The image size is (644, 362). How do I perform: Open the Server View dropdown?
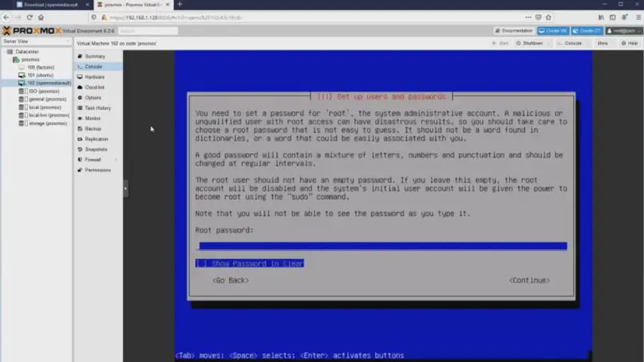click(x=36, y=41)
